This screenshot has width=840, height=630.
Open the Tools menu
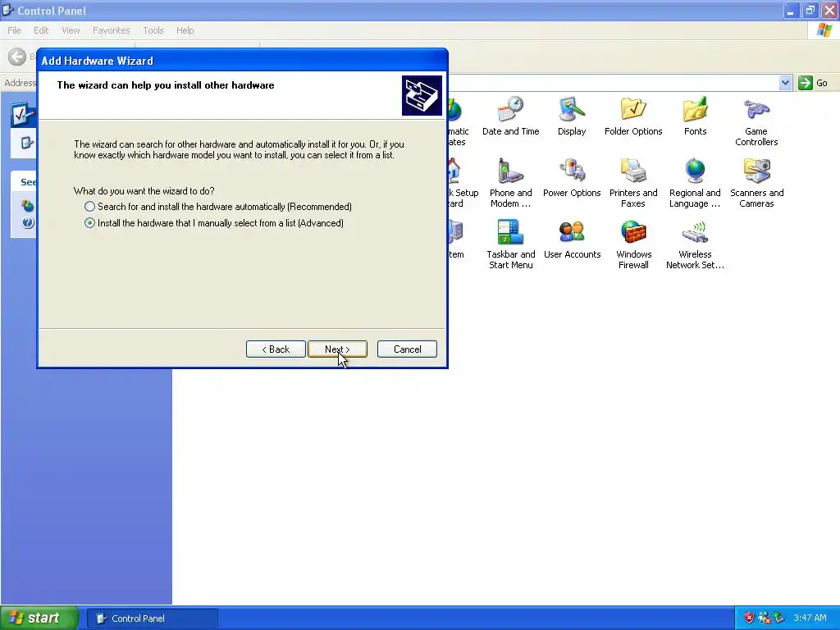[153, 30]
